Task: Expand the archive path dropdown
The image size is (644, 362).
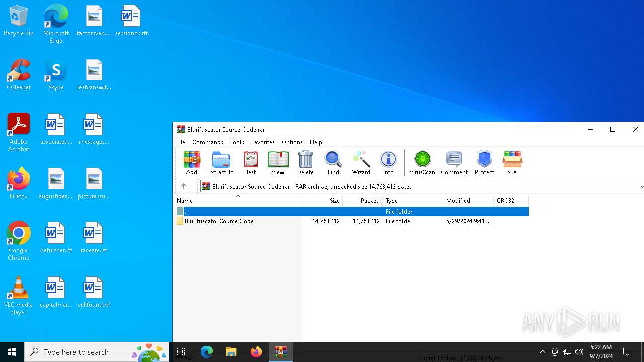Action: pyautogui.click(x=641, y=187)
